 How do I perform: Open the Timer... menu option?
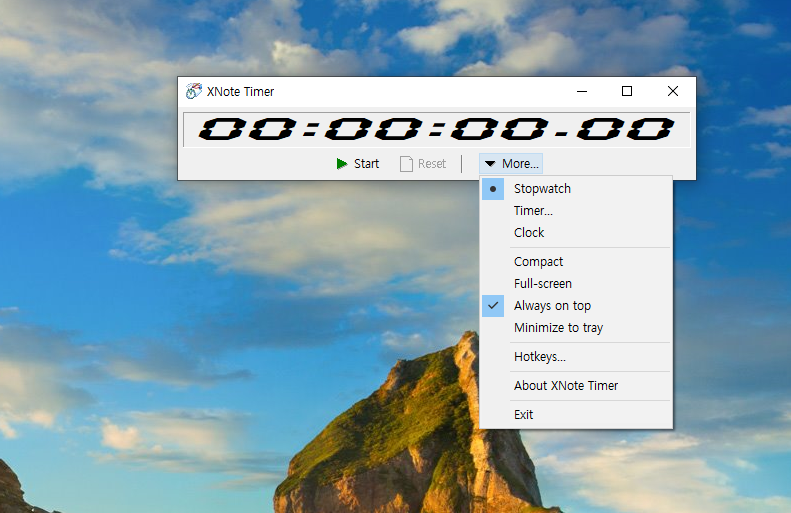(576, 211)
